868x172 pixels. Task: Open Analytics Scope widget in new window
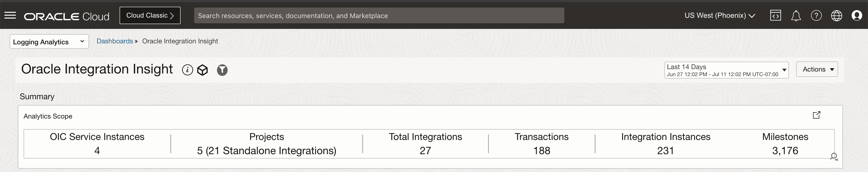coord(816,115)
